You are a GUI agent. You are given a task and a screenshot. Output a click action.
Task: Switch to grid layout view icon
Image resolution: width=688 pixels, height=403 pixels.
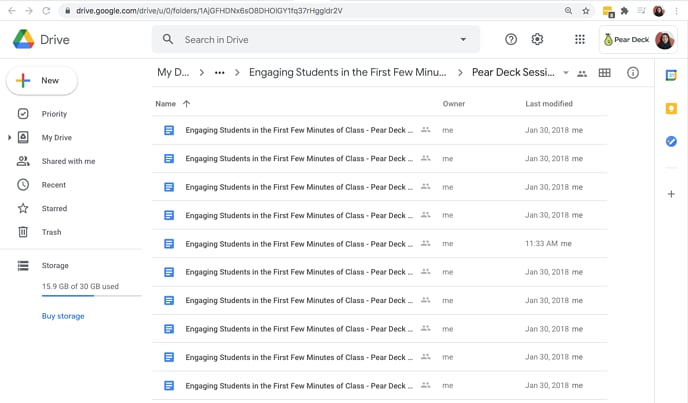coord(605,73)
